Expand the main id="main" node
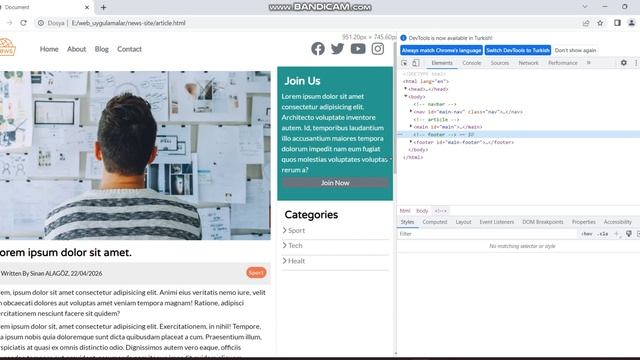640x360 pixels. [411, 127]
